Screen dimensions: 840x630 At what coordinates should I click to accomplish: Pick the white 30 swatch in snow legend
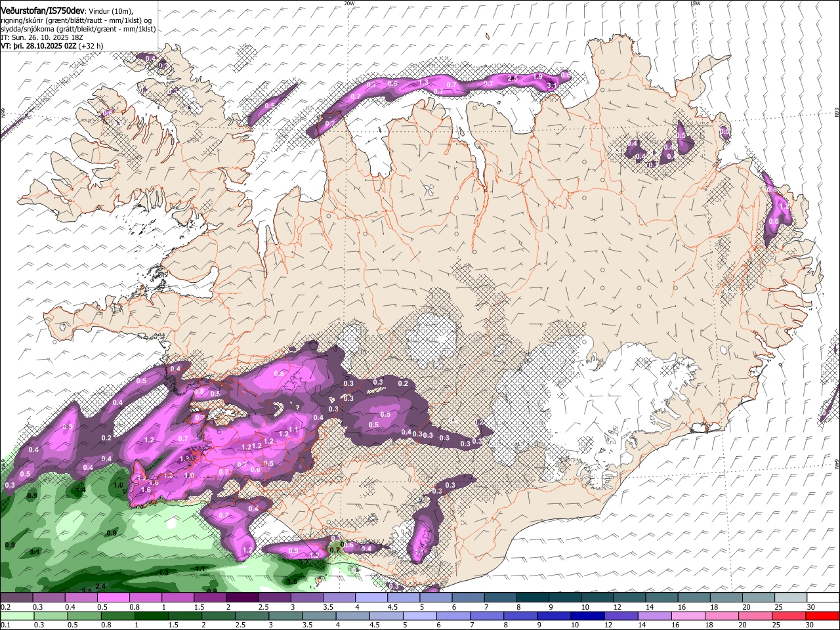(x=823, y=598)
